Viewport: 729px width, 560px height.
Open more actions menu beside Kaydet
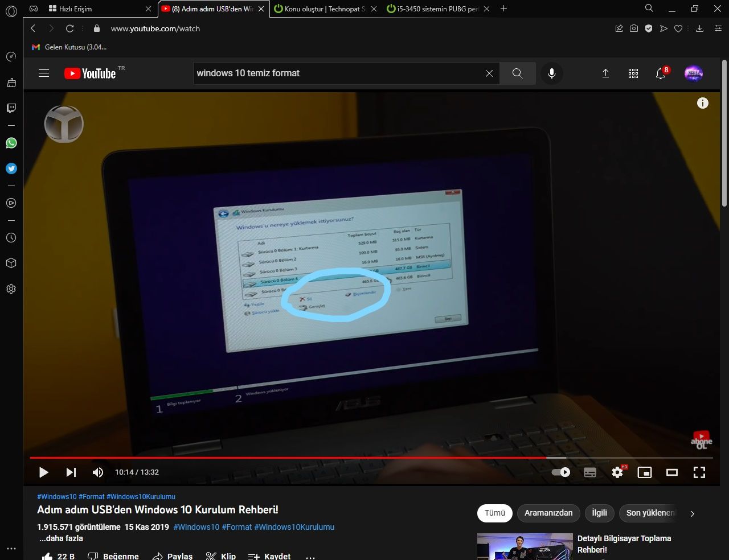click(x=310, y=557)
